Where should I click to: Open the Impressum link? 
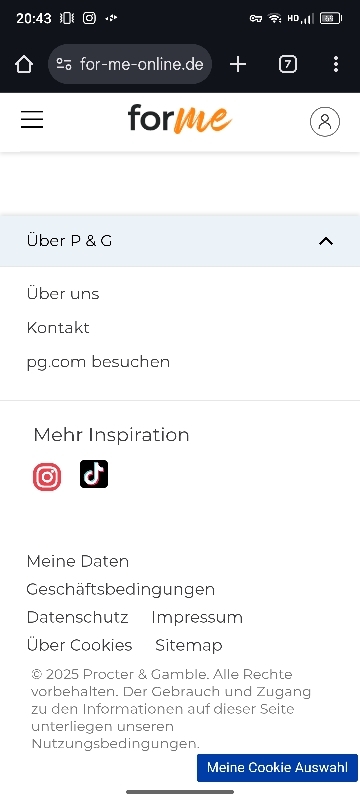197,617
